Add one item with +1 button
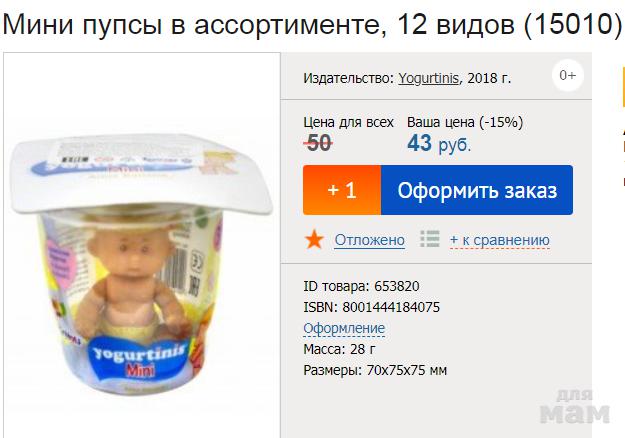The height and width of the screenshot is (438, 625). coord(342,190)
